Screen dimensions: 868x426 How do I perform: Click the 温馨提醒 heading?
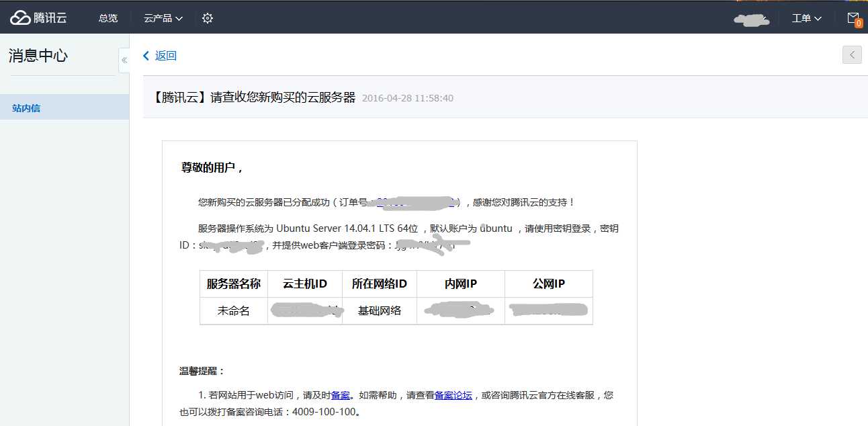point(202,371)
